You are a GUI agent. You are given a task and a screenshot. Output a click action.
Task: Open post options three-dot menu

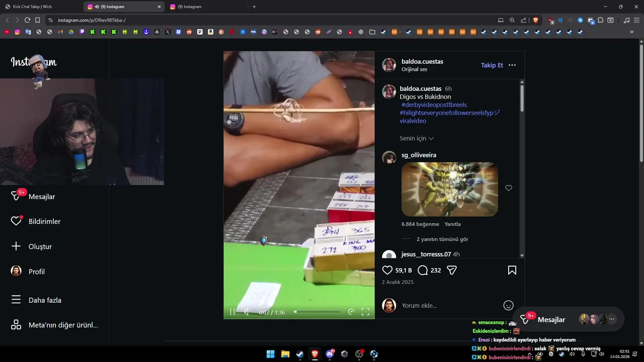(512, 65)
